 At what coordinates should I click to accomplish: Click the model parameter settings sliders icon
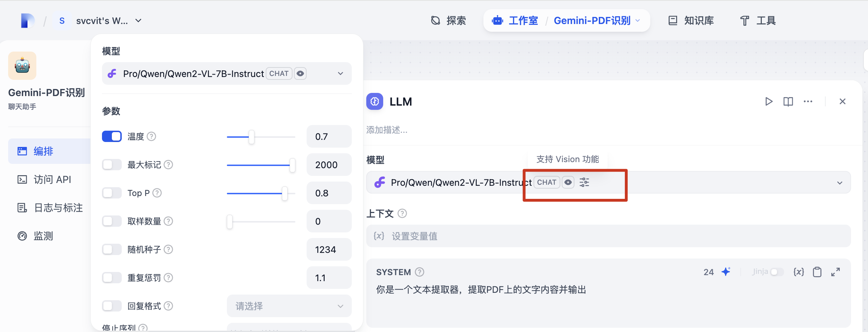coord(584,182)
